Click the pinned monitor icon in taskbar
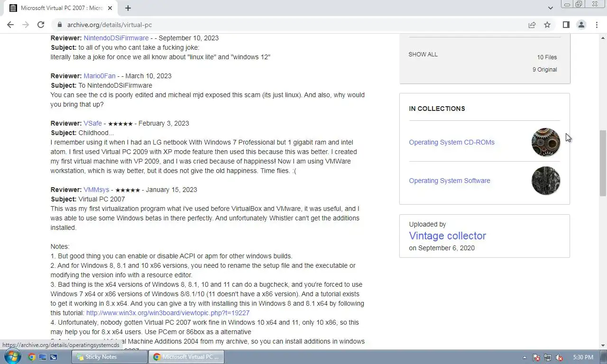Image resolution: width=607 pixels, height=364 pixels. click(43, 357)
